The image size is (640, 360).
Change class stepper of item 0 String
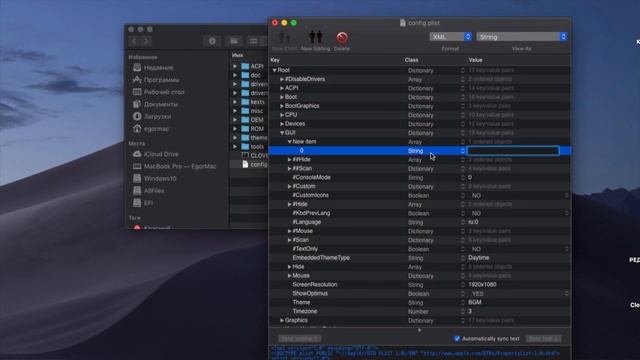[x=462, y=151]
